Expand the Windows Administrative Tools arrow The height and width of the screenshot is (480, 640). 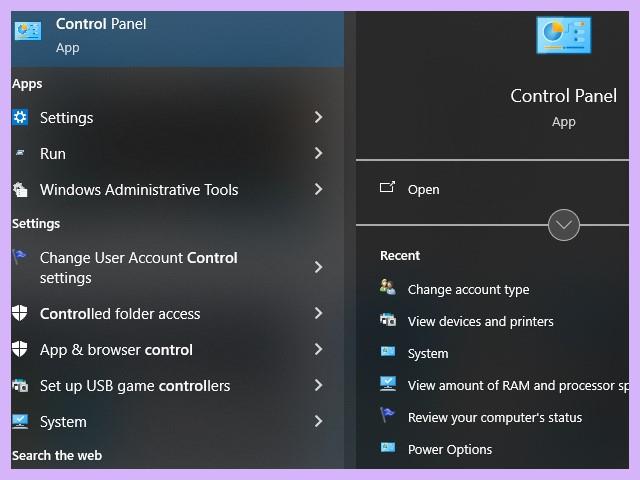coord(318,189)
